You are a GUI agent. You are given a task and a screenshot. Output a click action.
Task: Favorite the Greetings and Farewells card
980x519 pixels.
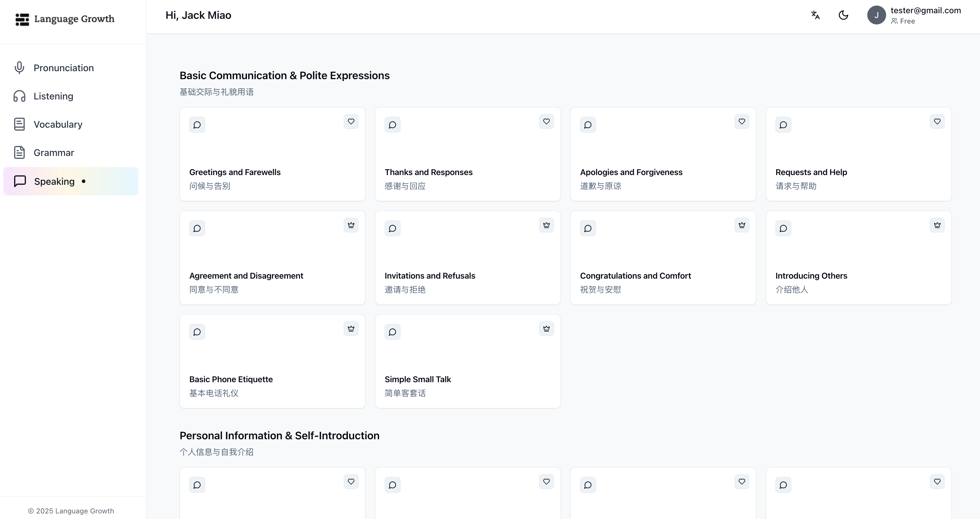(x=351, y=122)
